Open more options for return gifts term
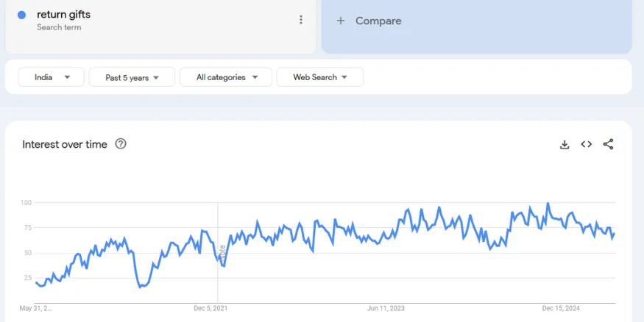 301,20
